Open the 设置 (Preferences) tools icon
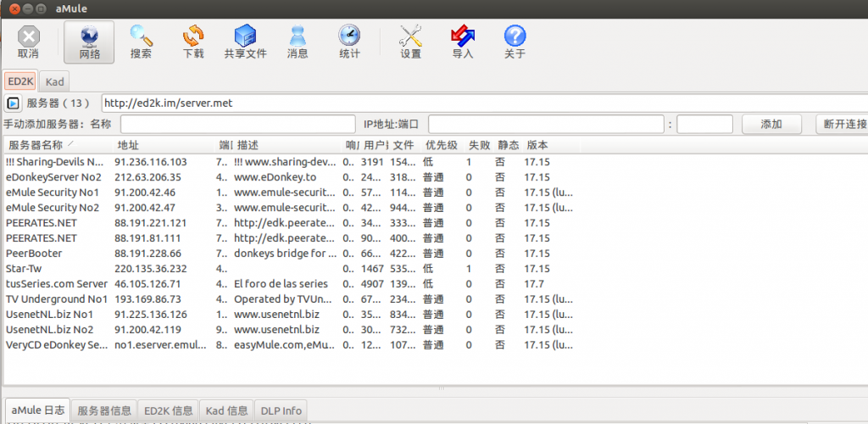The width and height of the screenshot is (868, 424). click(411, 42)
